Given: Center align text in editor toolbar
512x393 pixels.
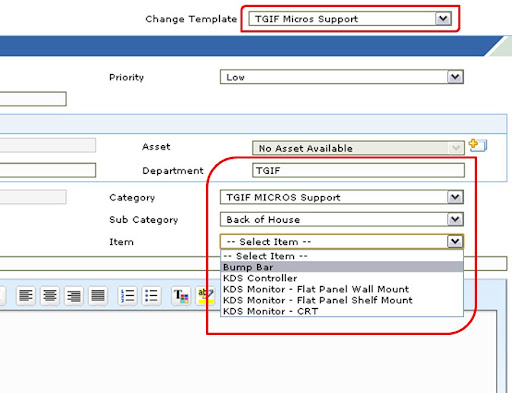Looking at the screenshot, I should tap(50, 296).
